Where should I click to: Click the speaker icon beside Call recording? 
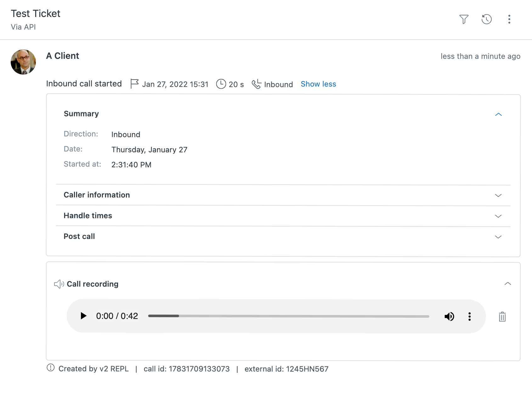click(x=59, y=284)
